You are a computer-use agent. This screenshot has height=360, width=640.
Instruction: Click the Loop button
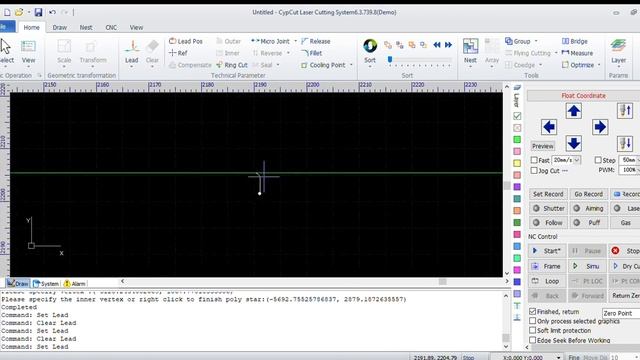point(547,281)
